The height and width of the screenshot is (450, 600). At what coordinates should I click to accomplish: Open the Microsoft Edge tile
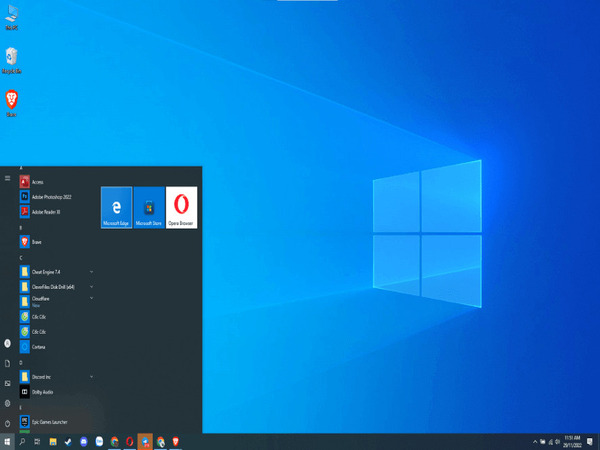coord(117,207)
